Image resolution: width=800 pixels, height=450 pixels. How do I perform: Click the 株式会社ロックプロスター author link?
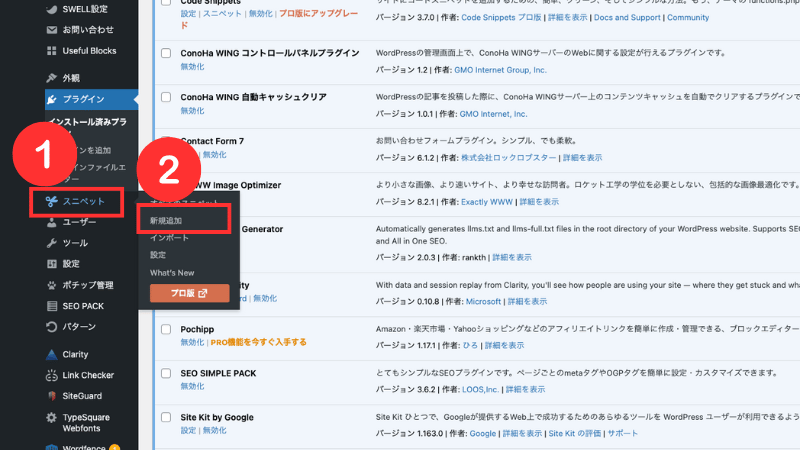(x=508, y=158)
